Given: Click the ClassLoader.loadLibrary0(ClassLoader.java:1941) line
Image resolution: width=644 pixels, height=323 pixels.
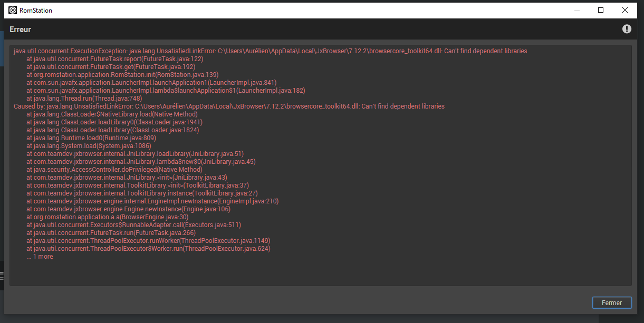Looking at the screenshot, I should (x=114, y=122).
